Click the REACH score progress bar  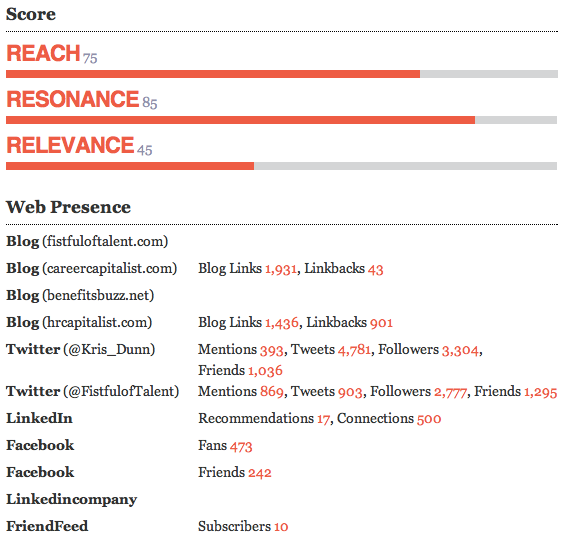(282, 74)
